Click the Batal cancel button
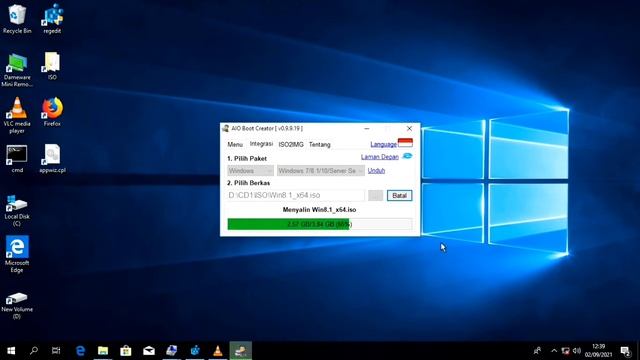The height and width of the screenshot is (360, 640). click(400, 196)
